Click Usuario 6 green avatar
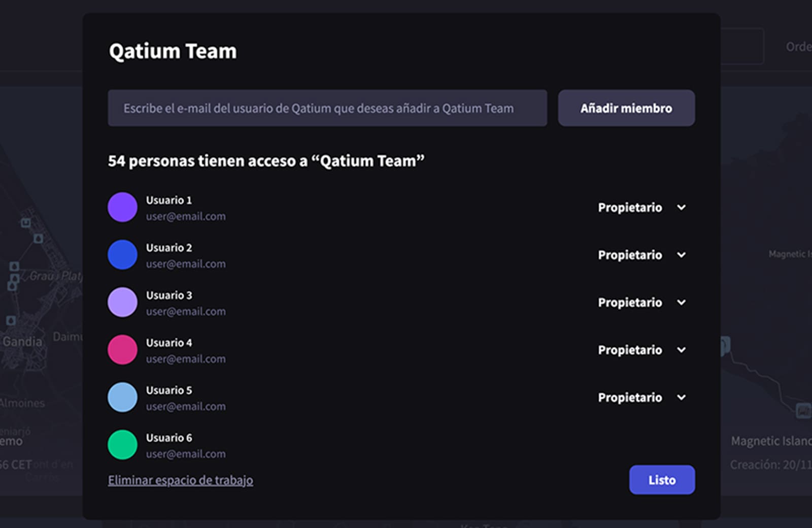The image size is (812, 528). (122, 445)
